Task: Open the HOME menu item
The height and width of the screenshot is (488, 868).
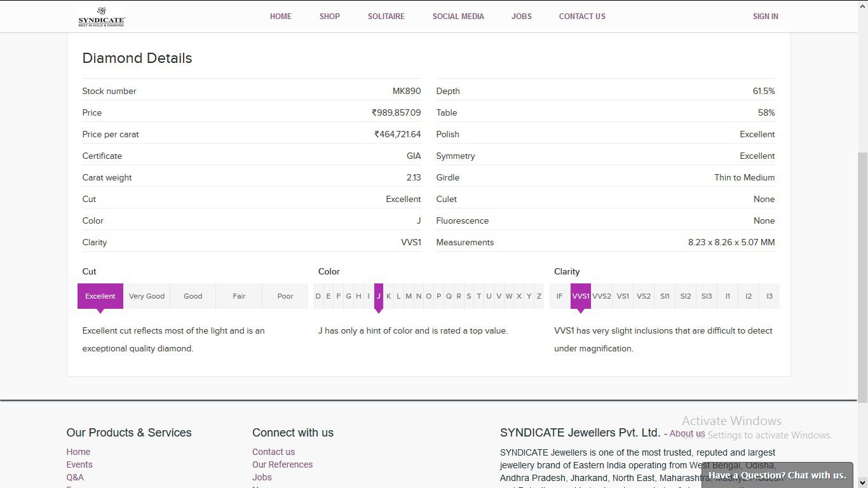Action: [280, 17]
